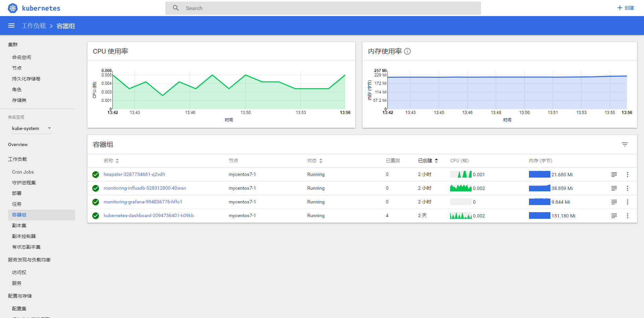Sort pods by 已创建 column
Viewport: 644px width, 318px height.
tap(428, 161)
